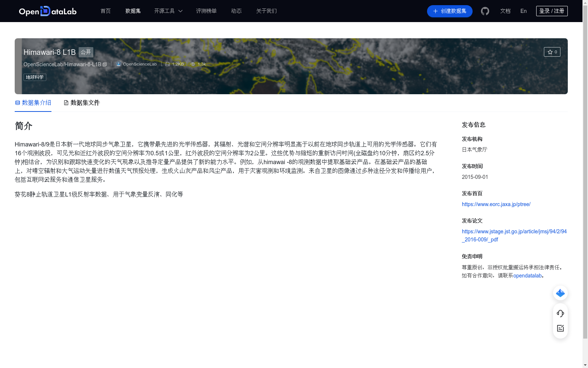Open the headset customer support icon
The image size is (588, 368).
click(x=560, y=314)
